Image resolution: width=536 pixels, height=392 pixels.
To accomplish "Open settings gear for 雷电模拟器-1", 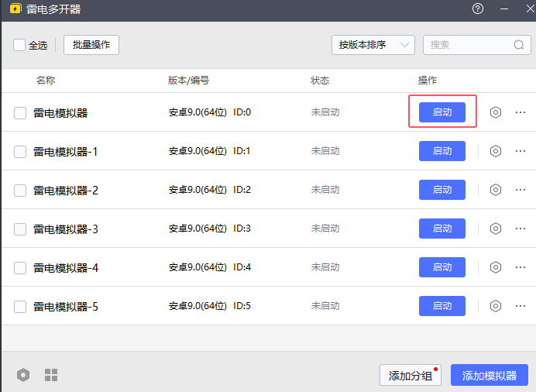I will coord(495,151).
